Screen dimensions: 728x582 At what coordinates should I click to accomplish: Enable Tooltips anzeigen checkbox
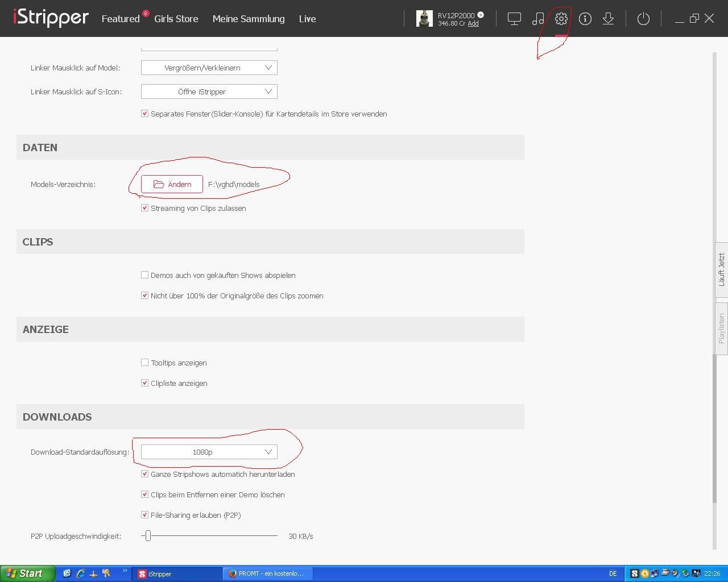pos(144,362)
